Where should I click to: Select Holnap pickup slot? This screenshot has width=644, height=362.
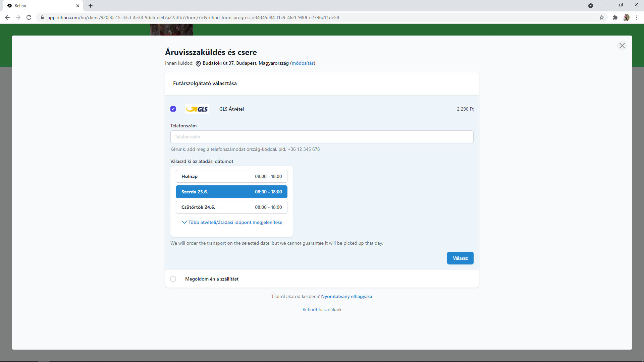(231, 176)
